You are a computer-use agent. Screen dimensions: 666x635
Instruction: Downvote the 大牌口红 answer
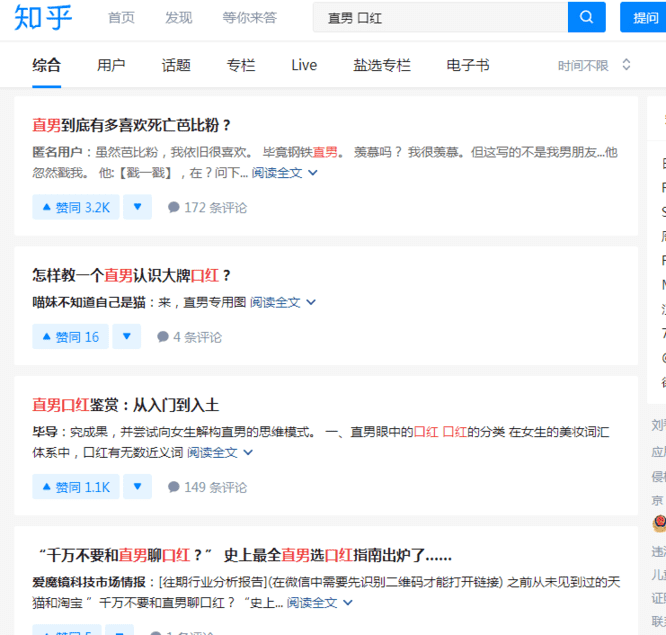(x=127, y=337)
